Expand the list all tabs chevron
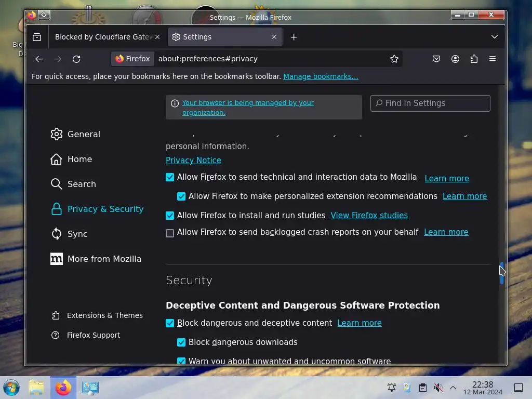 pos(495,37)
